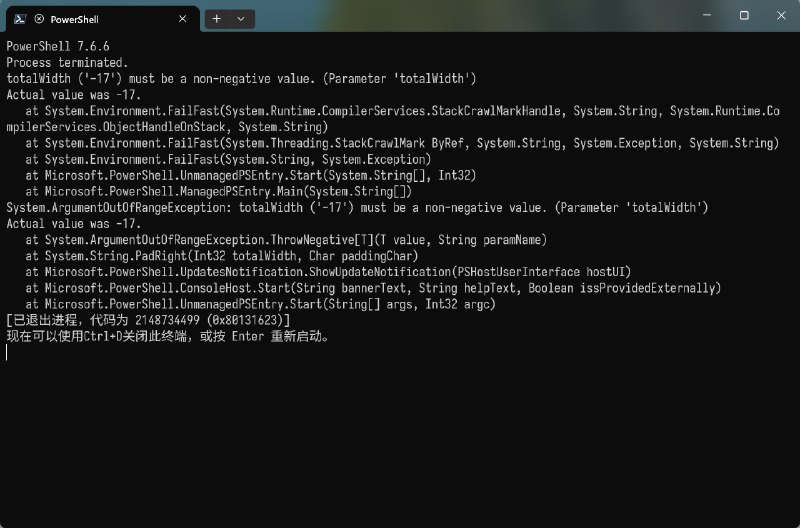The image size is (800, 528).
Task: Click the first 'Actual value was -17.' line
Action: (x=73, y=95)
